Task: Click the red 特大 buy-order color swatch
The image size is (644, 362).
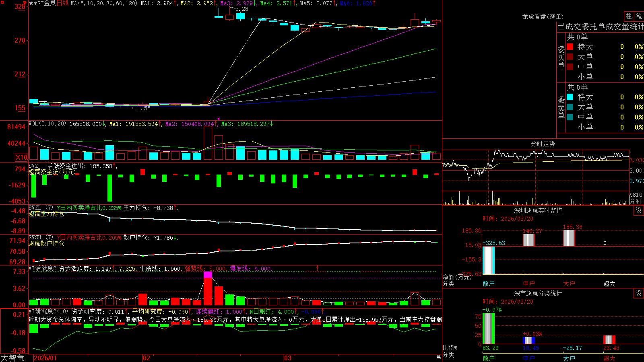Action: 570,47
